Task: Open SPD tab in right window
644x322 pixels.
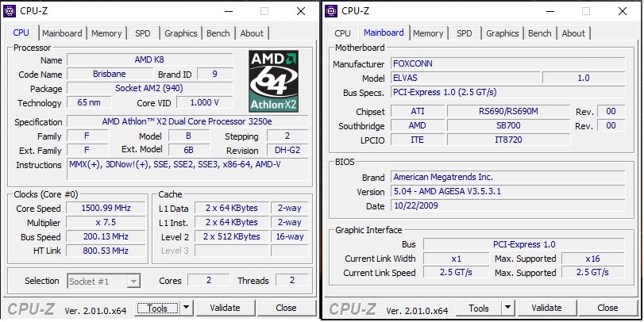Action: click(465, 33)
